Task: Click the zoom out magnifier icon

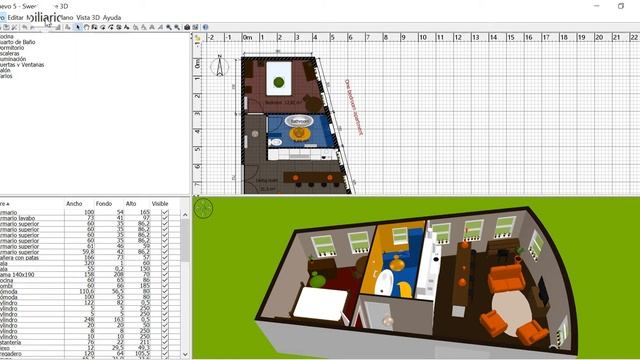Action: click(177, 27)
